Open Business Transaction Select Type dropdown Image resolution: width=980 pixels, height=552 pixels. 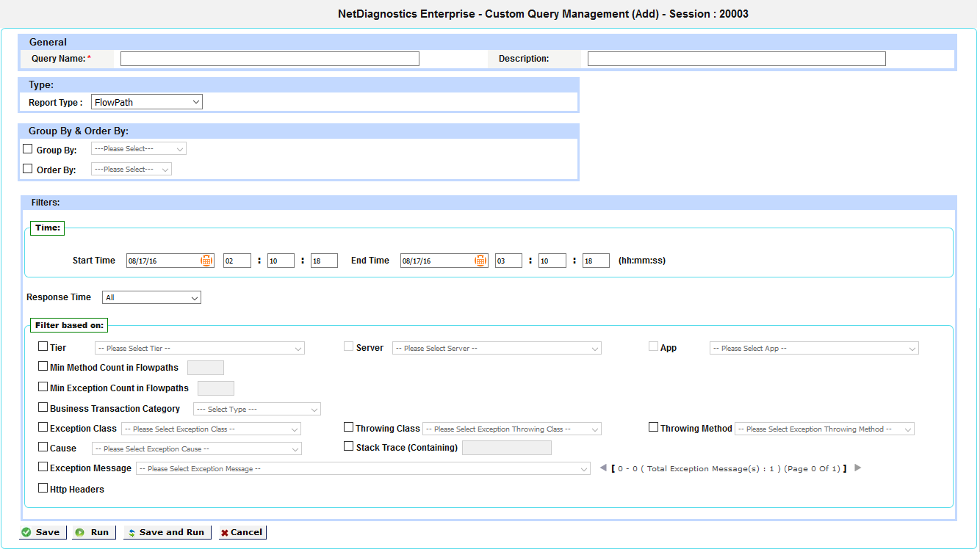(257, 409)
